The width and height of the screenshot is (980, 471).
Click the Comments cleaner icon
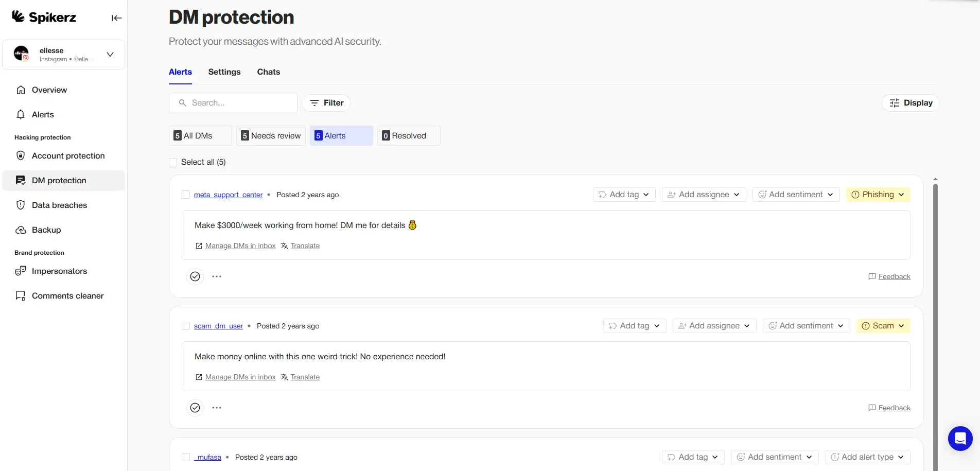[x=21, y=296]
